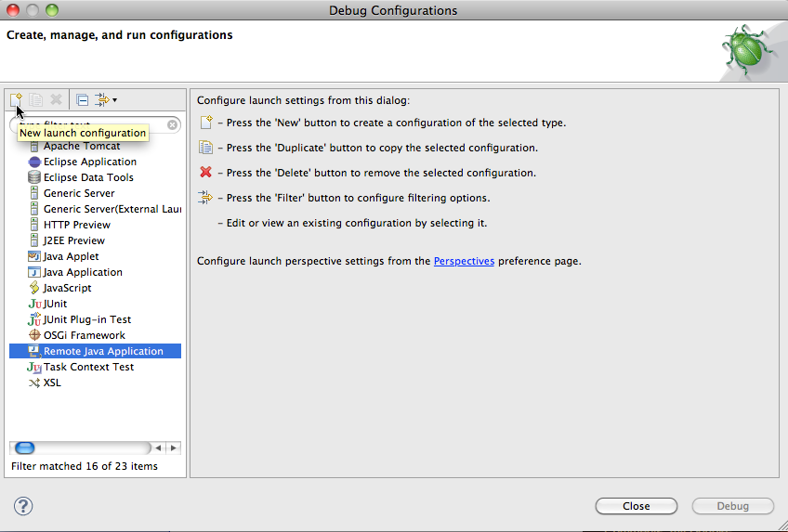
Task: Open the help question mark button
Action: click(23, 506)
